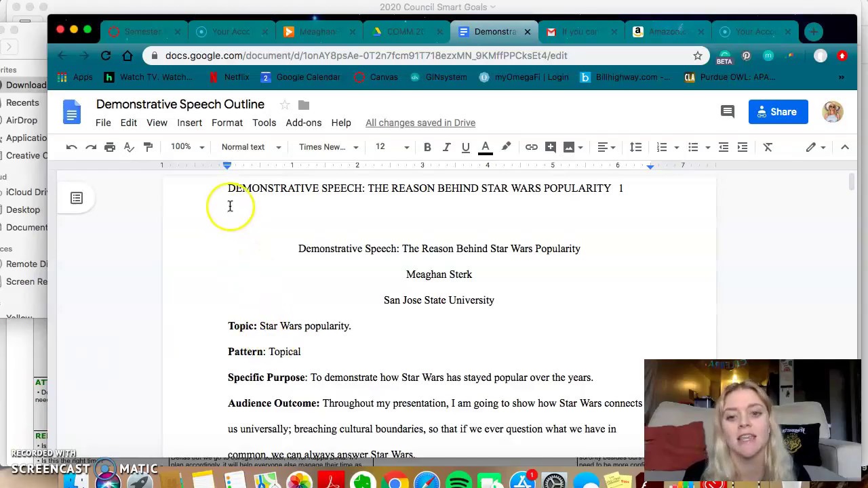Select the paint format tool

pyautogui.click(x=148, y=147)
